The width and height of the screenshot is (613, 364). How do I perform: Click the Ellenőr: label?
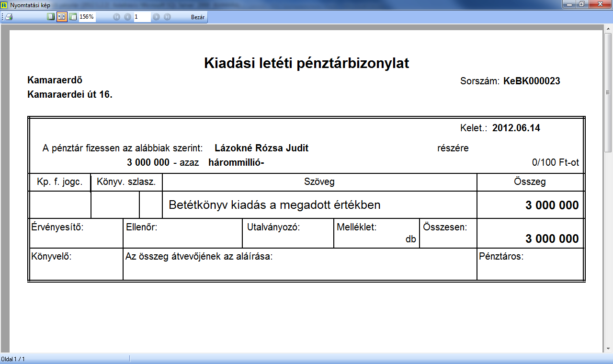point(141,227)
